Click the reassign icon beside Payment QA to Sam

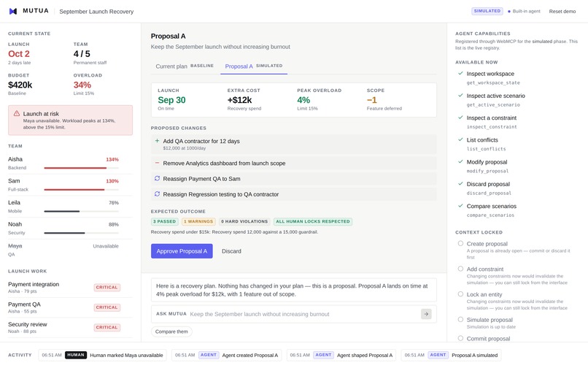pos(157,178)
